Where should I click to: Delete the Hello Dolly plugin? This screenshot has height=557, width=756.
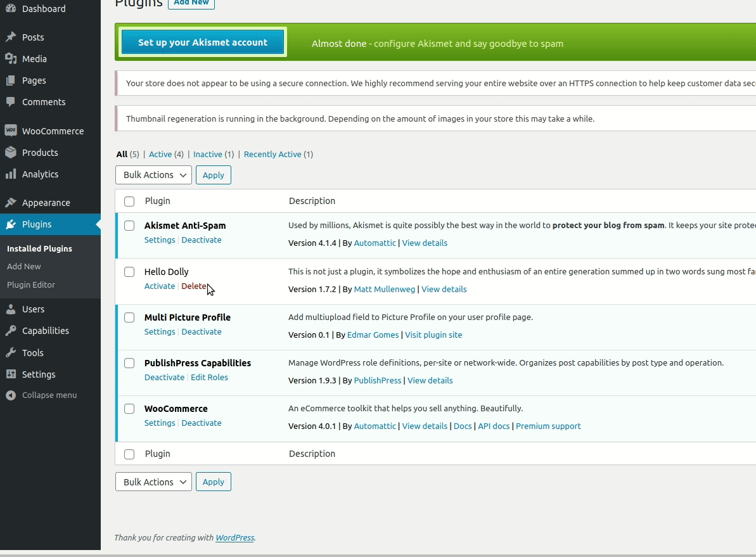coord(194,286)
